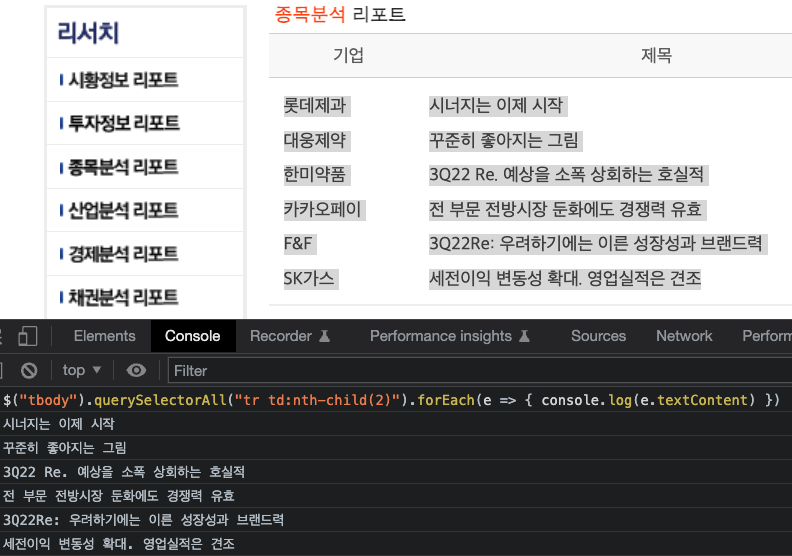Viewport: 792px width, 556px height.
Task: Click company cell 롯데제과
Action: click(315, 106)
